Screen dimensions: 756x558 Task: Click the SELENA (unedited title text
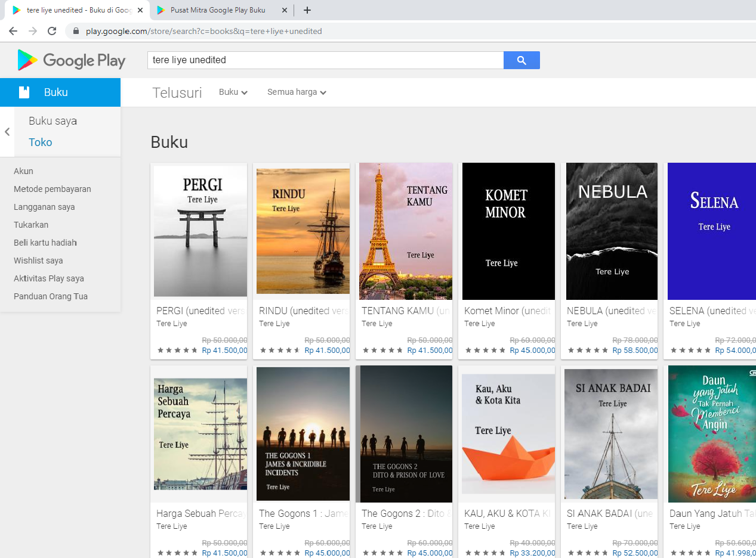(712, 311)
